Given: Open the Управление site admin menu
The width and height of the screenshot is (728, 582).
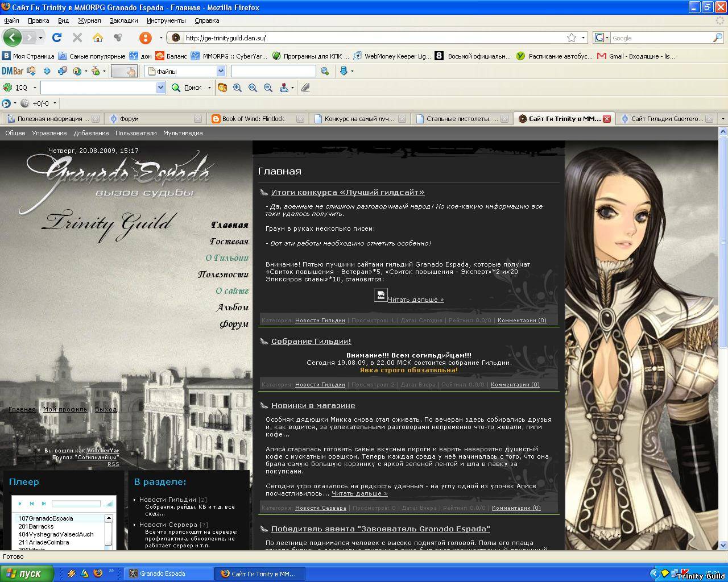Looking at the screenshot, I should click(x=49, y=133).
